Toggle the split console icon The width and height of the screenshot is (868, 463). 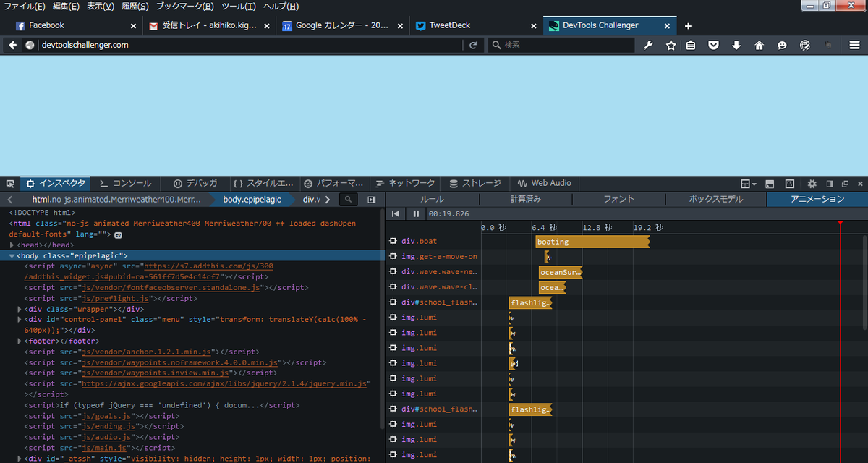770,183
